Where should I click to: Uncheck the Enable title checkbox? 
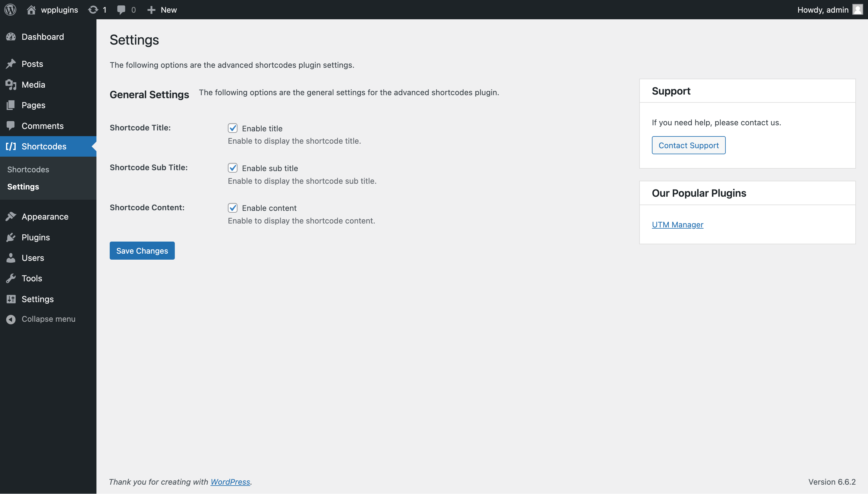point(233,128)
